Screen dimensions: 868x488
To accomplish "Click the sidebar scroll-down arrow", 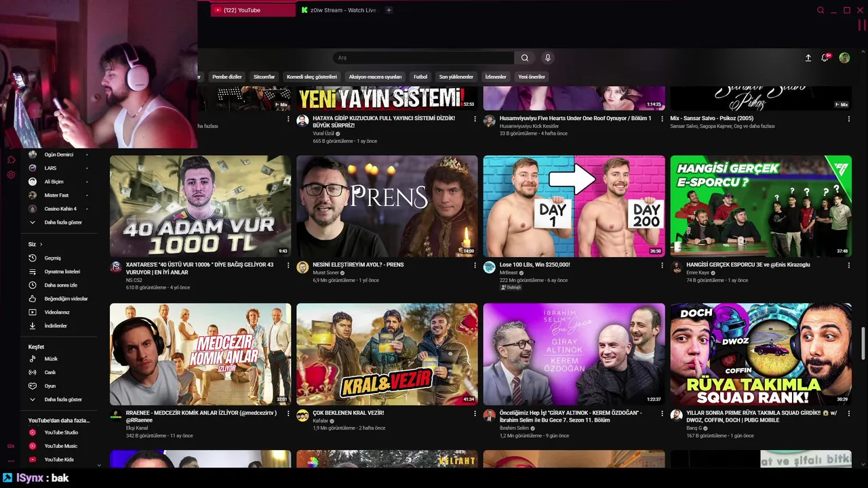I will (99, 465).
